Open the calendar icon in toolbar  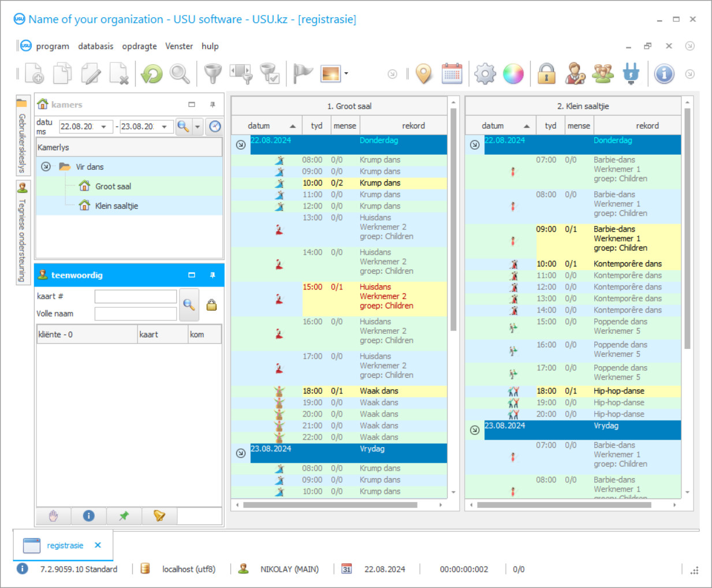(452, 74)
